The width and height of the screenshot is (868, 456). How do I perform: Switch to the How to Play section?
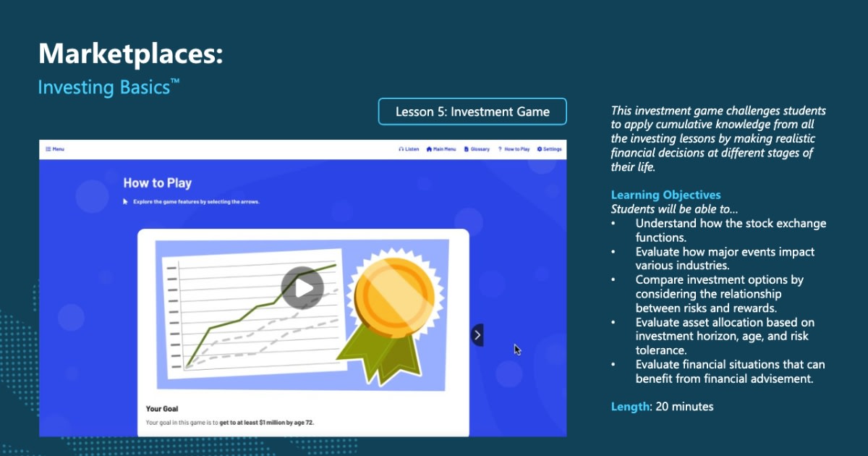click(x=515, y=148)
